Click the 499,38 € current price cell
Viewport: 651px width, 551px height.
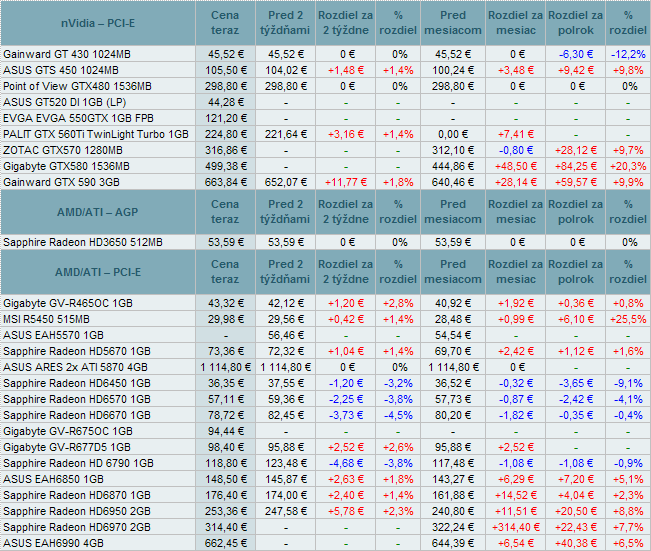[225, 167]
